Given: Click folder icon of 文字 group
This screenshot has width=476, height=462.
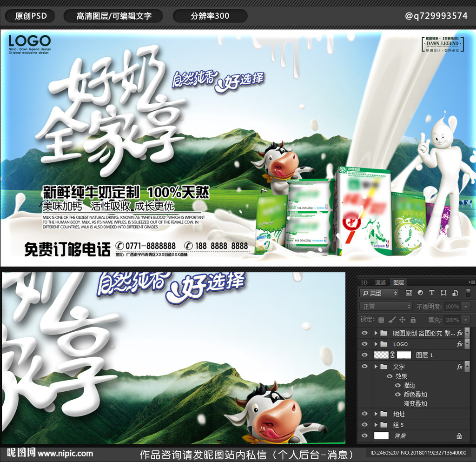Looking at the screenshot, I should pyautogui.click(x=384, y=367).
